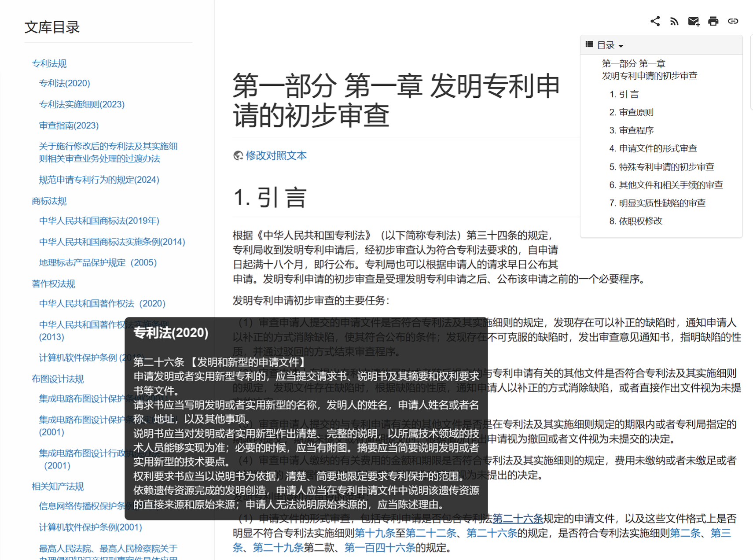Click the icon beside 修改对照文本
The width and height of the screenshot is (753, 560).
point(238,156)
